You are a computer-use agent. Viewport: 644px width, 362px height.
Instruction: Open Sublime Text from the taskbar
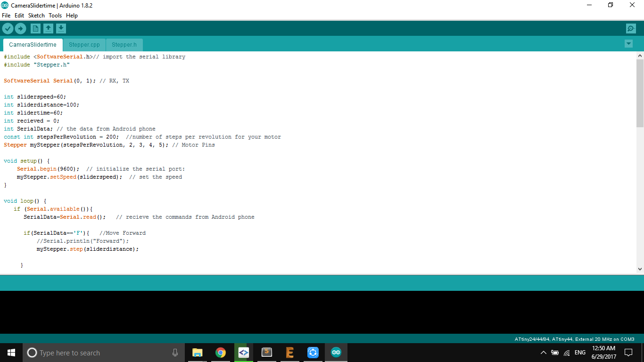pos(266,353)
